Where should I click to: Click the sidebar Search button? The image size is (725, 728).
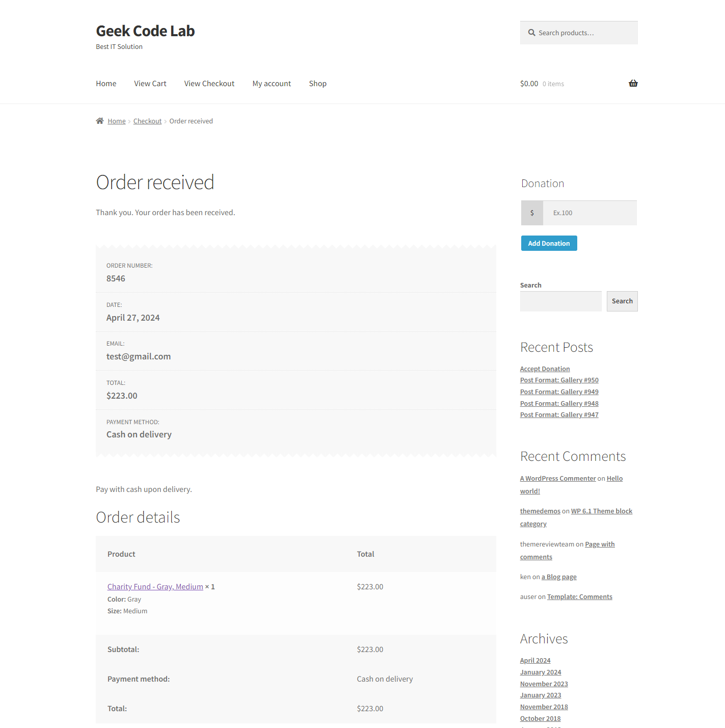[622, 301]
